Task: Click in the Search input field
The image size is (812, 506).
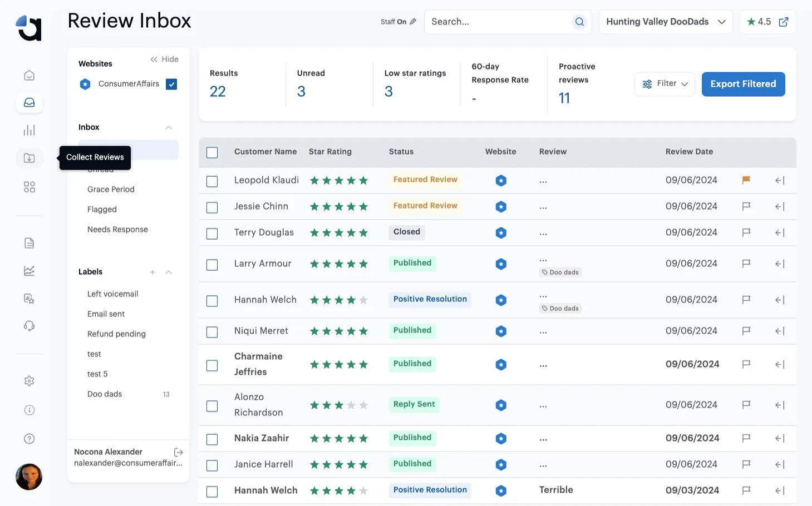Action: click(498, 22)
